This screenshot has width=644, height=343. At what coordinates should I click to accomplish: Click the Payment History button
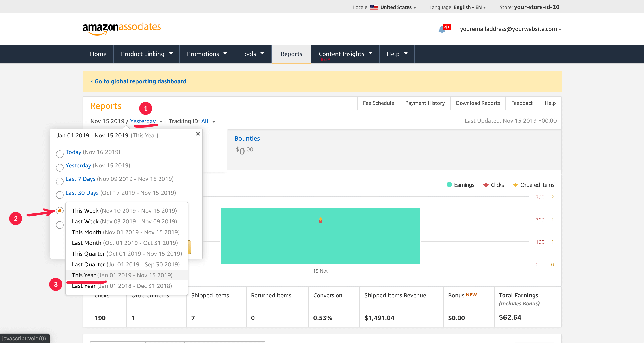(425, 103)
